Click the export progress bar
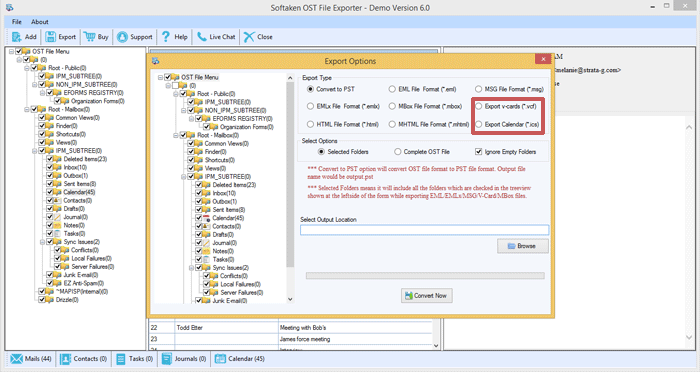The width and height of the screenshot is (700, 372). [425, 276]
